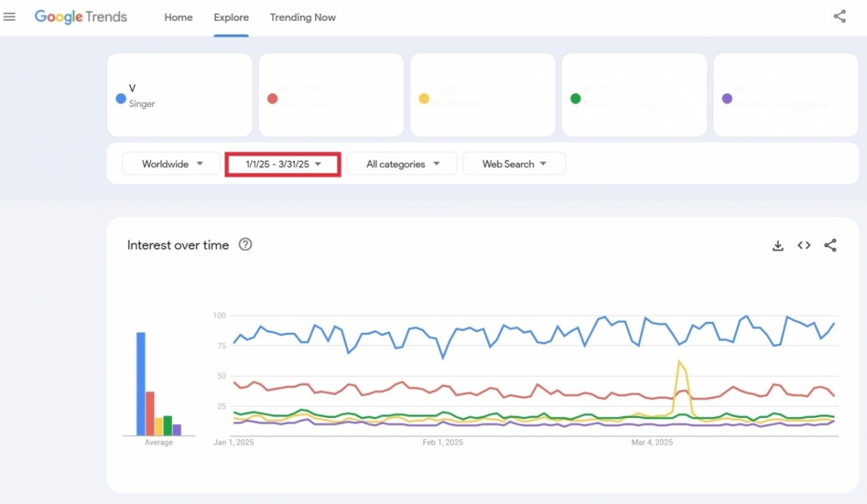Download the Interest over time chart data

click(x=778, y=246)
